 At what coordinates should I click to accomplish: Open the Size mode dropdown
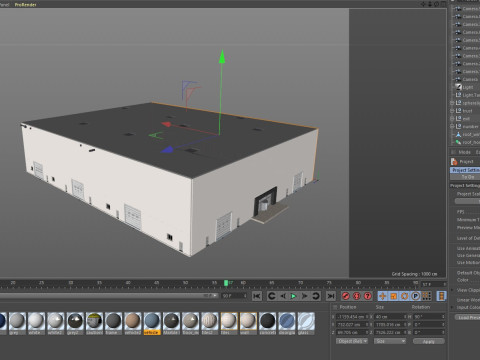tap(390, 341)
